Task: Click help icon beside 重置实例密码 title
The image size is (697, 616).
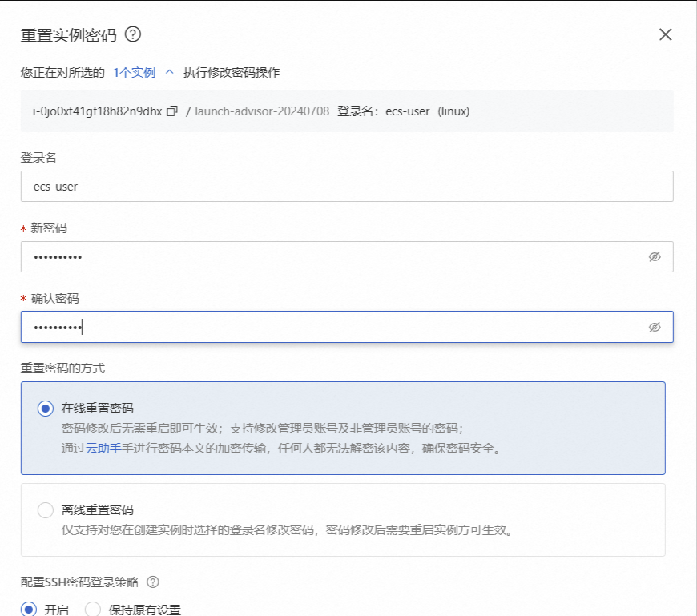Action: pos(133,34)
